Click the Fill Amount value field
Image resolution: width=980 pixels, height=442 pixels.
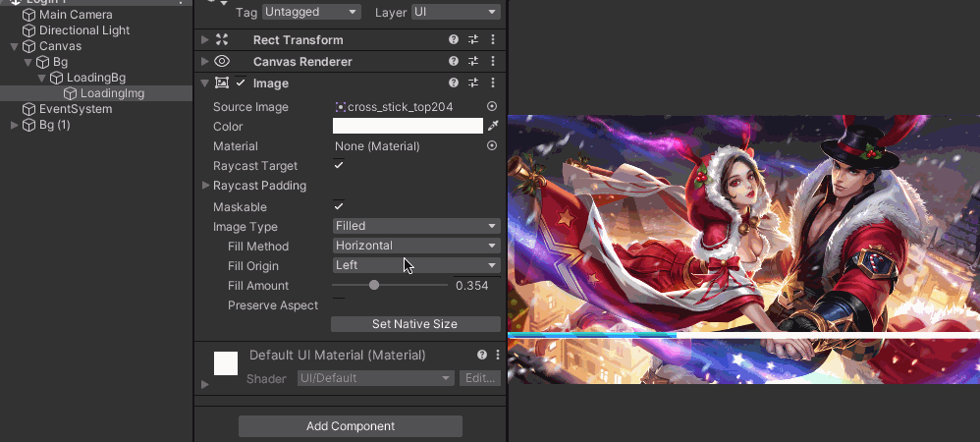(477, 285)
